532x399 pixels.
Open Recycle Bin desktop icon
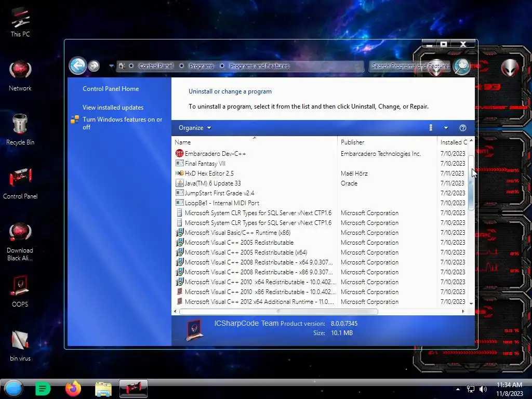pyautogui.click(x=20, y=130)
